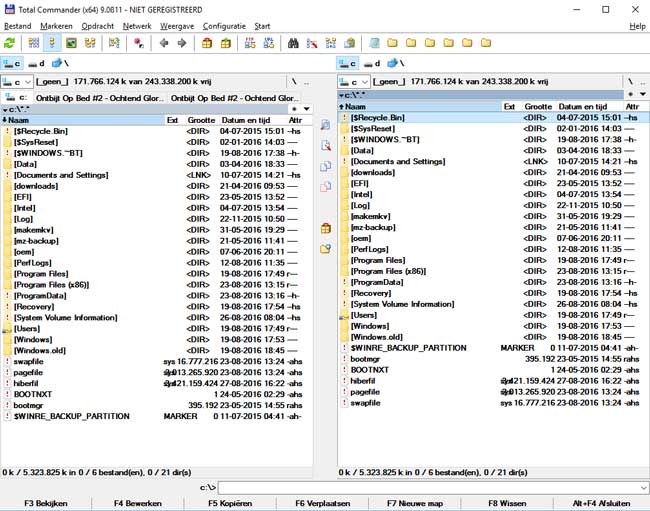This screenshot has width=650, height=511.
Task: Open the Help menu
Action: [637, 26]
